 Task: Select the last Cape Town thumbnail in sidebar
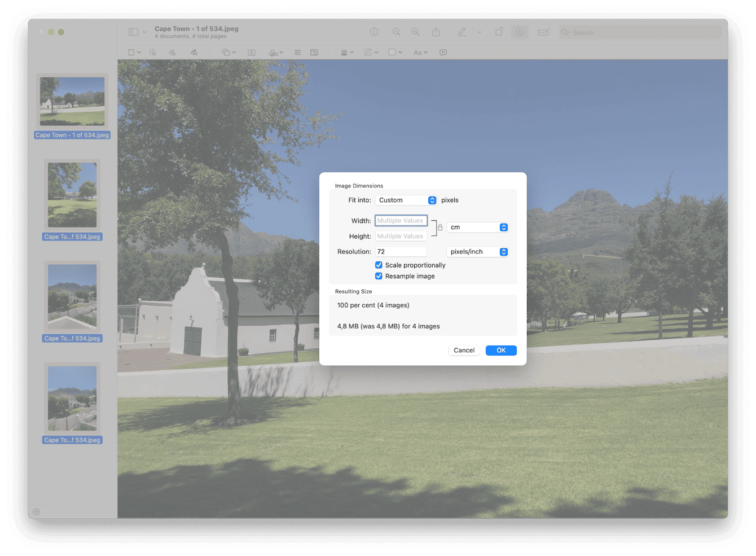coord(72,399)
